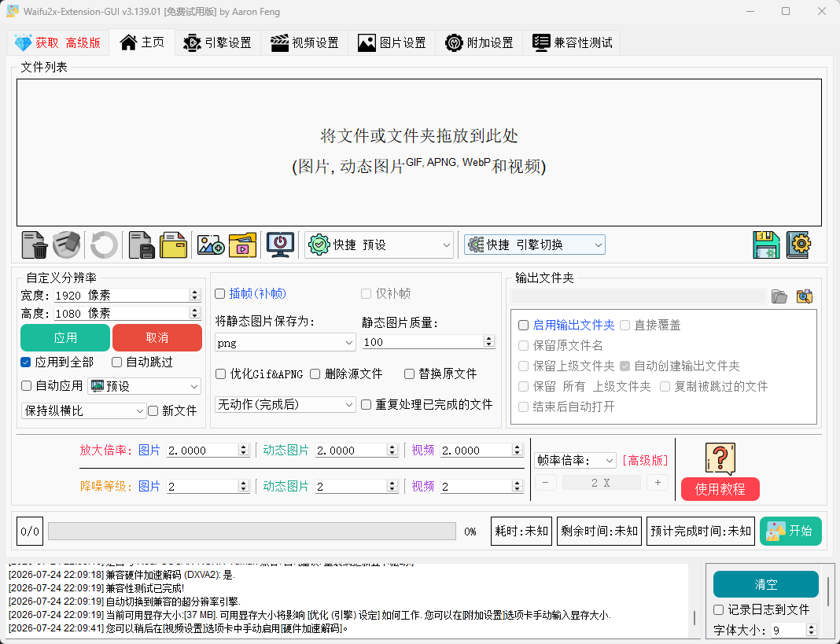
Task: Open the 快捷 预设 dropdown
Action: point(379,245)
